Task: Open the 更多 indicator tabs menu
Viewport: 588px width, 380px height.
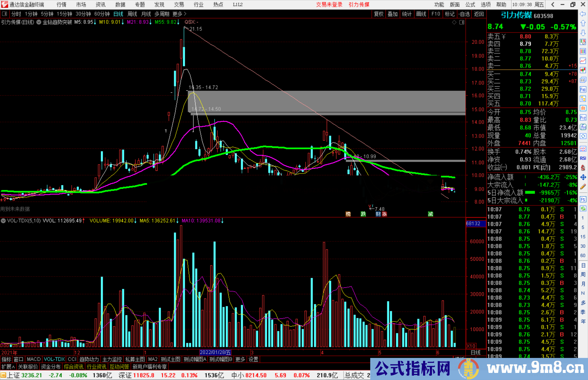Action: tap(240, 359)
